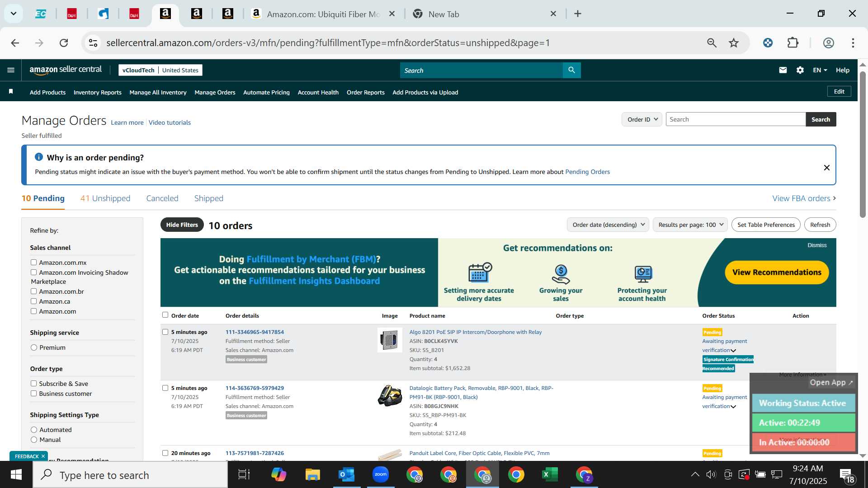Image resolution: width=868 pixels, height=488 pixels.
Task: Click Set Table Preferences button
Action: tap(766, 225)
